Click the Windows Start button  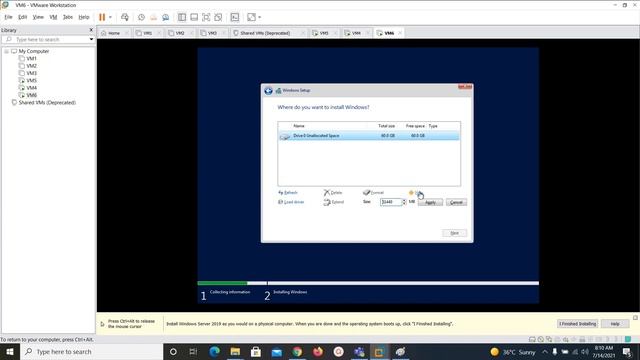pyautogui.click(x=10, y=351)
